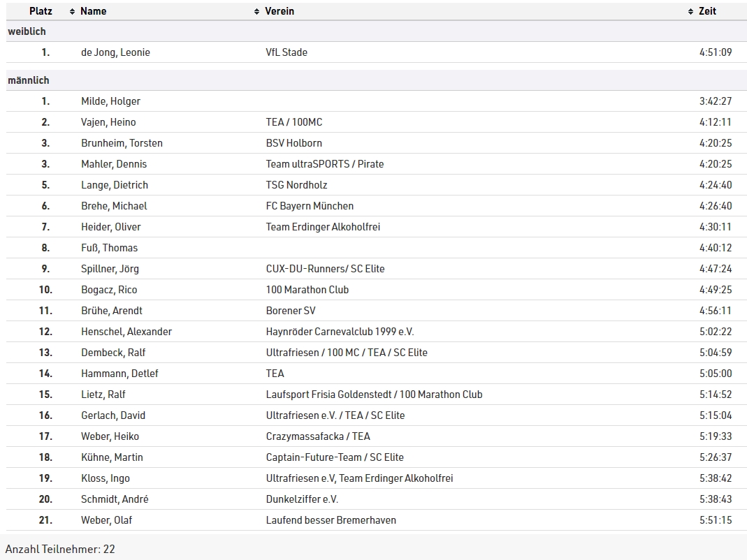
Task: Click the club Haynröder Carnevalclub 1999 e.V.
Action: point(340,332)
